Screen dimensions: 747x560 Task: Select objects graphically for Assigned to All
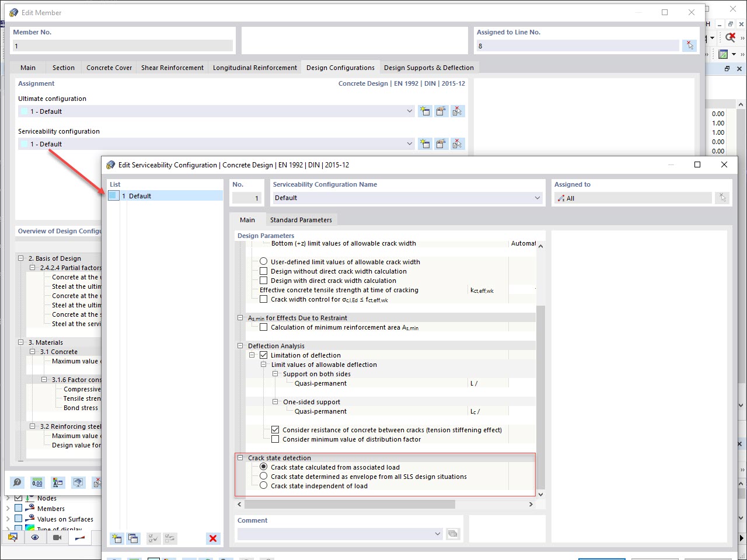[722, 198]
